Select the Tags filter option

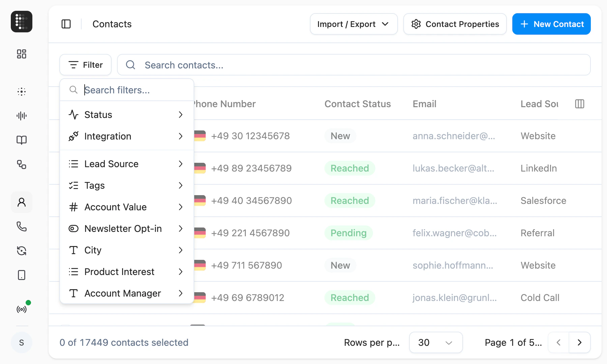click(x=127, y=185)
